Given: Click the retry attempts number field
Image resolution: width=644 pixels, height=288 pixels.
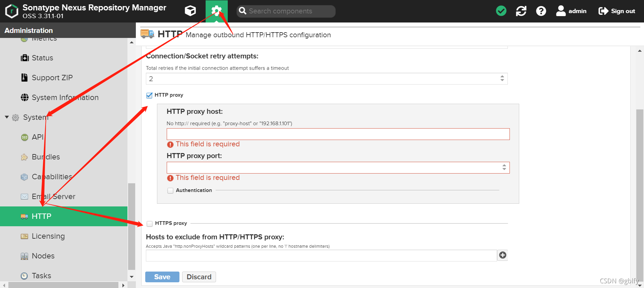Looking at the screenshot, I should pos(327,79).
